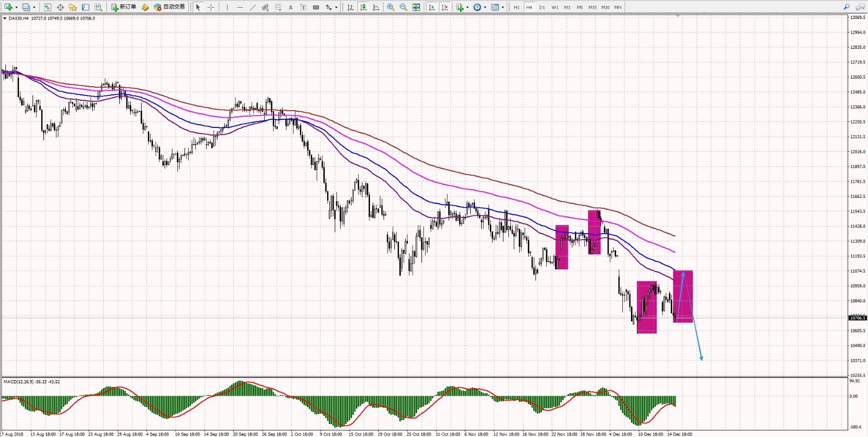Collapse the DAX30,H4 chart header triangle
868x437 pixels.
[5, 18]
